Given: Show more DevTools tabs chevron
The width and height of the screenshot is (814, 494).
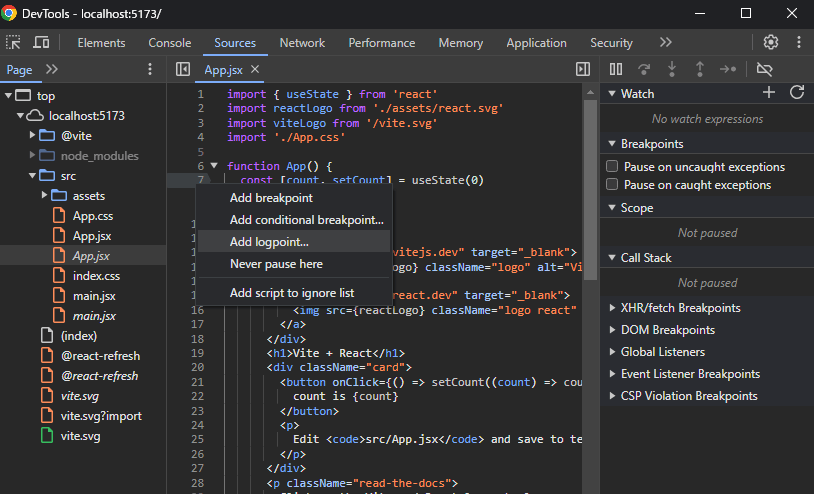Looking at the screenshot, I should 666,43.
